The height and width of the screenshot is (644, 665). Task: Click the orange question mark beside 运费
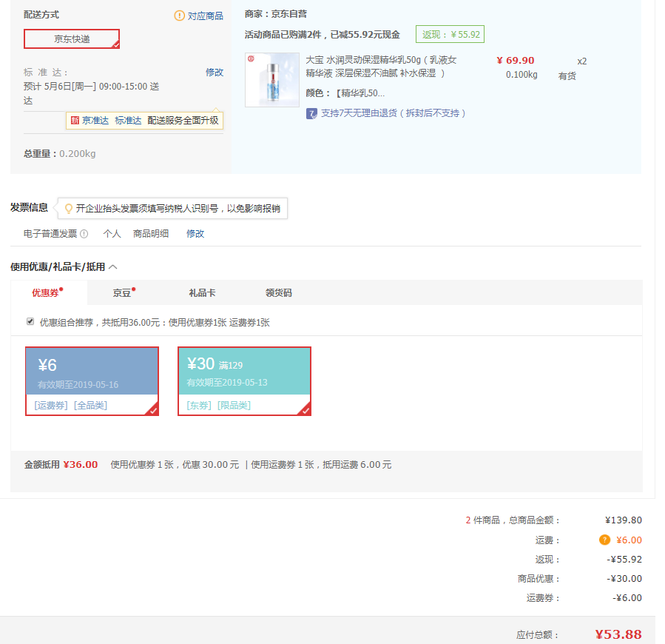pyautogui.click(x=604, y=540)
